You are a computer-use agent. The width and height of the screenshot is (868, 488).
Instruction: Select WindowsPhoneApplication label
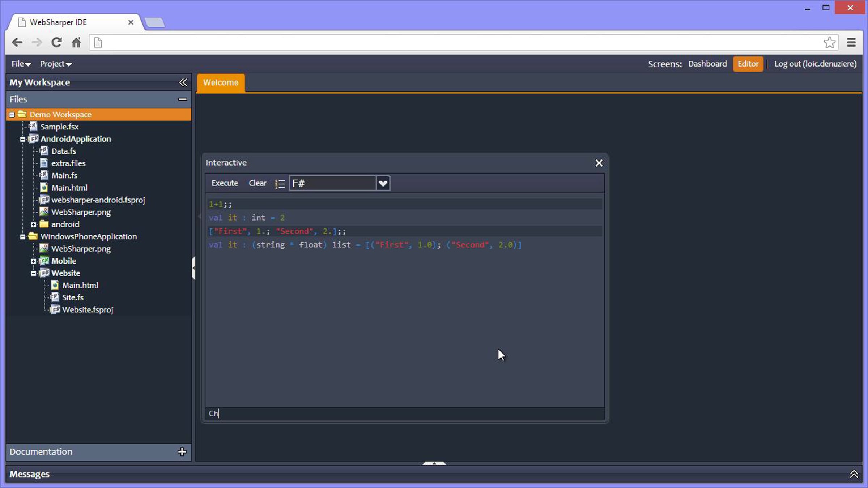point(89,237)
